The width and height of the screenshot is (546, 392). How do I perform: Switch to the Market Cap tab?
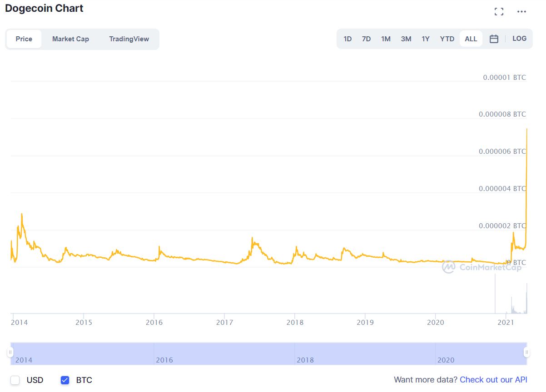tap(70, 39)
